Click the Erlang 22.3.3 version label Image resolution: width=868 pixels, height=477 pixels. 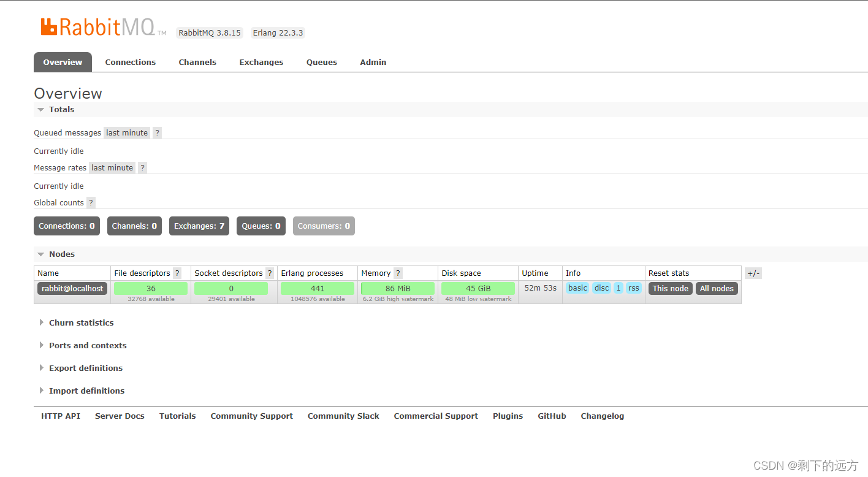click(x=278, y=32)
